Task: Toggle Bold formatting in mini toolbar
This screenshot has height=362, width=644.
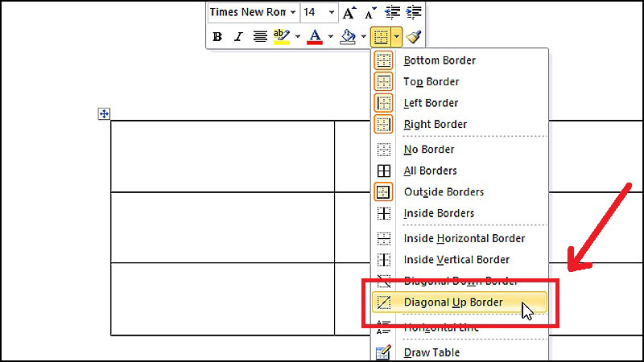Action: click(217, 37)
